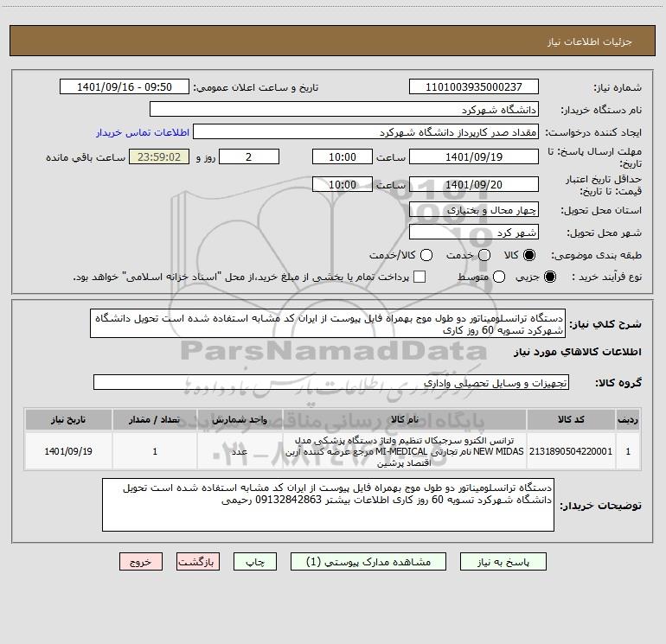Click the ردیف column header

tap(628, 419)
